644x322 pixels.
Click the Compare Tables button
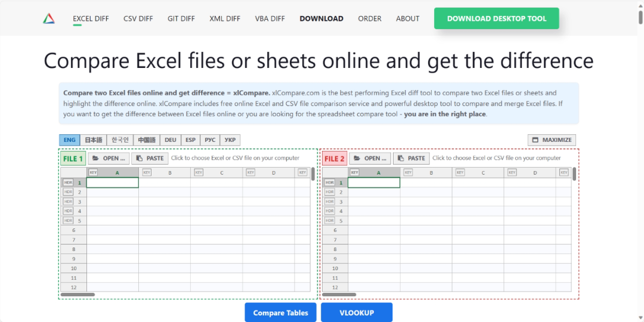tap(280, 312)
